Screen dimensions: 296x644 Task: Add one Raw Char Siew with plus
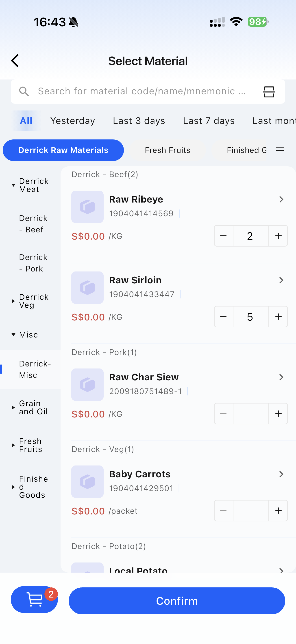pos(278,413)
